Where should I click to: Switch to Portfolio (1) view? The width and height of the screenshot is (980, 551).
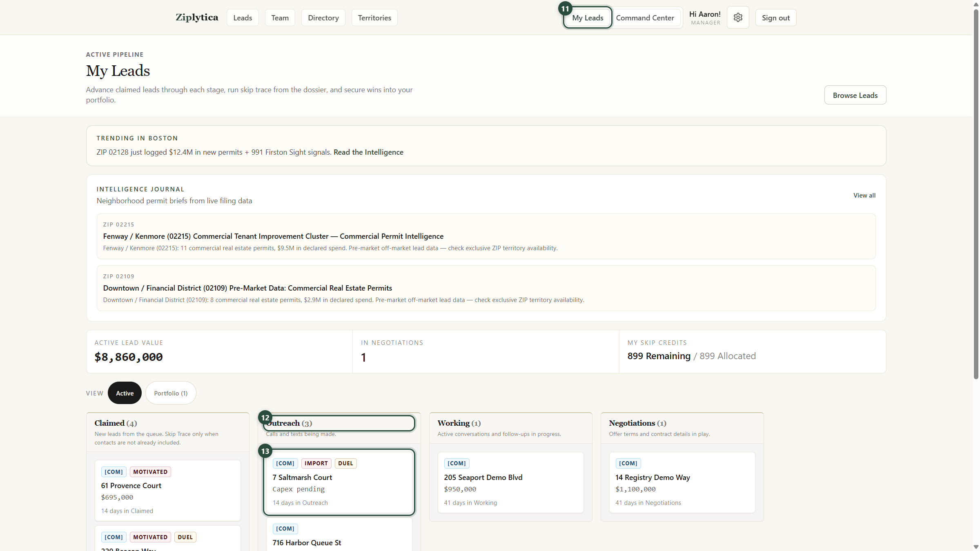(x=171, y=393)
